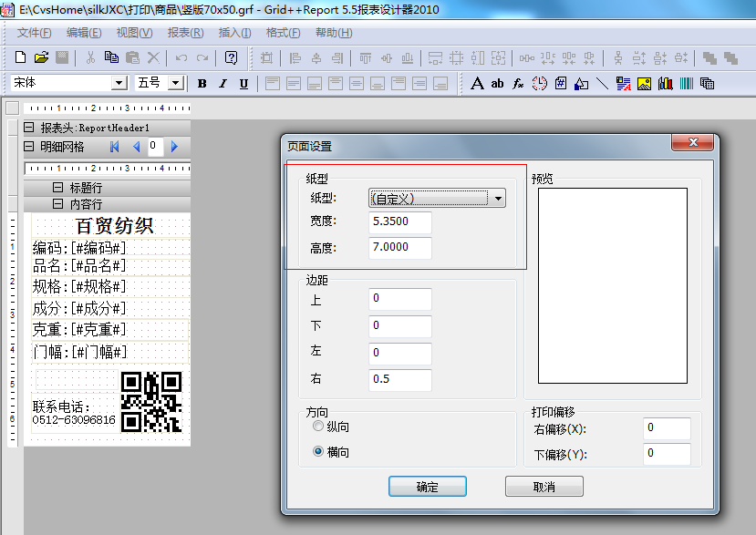Click the Paste clipboard icon
The height and width of the screenshot is (535, 756).
(x=132, y=57)
